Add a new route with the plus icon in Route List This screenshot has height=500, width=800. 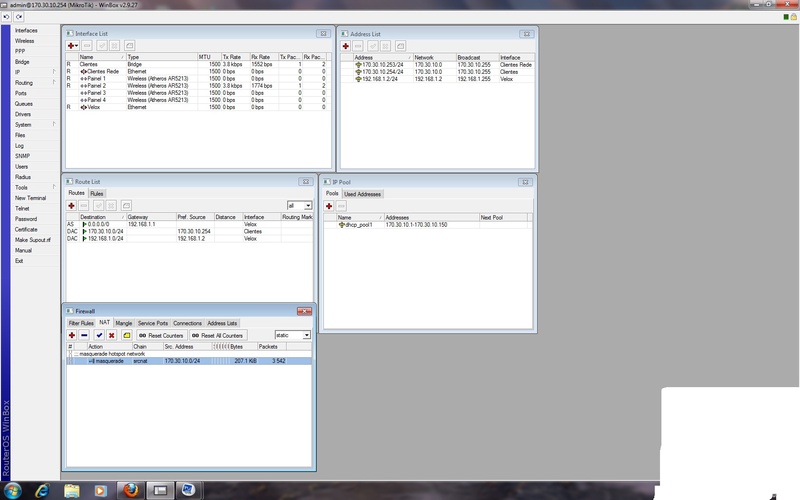71,206
